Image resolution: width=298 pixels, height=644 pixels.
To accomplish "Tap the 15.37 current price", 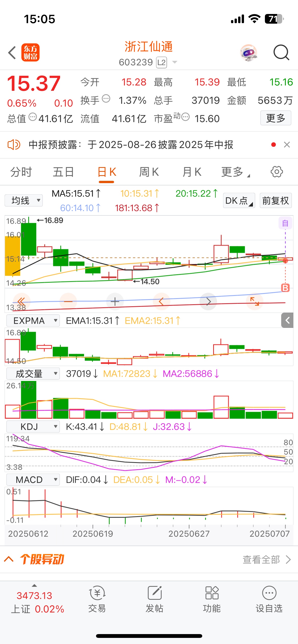I will click(34, 83).
